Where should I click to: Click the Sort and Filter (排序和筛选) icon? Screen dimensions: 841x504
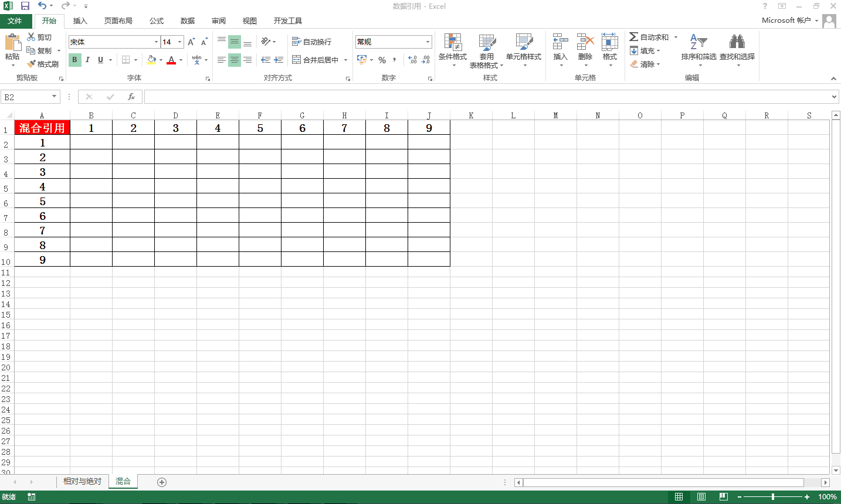click(698, 42)
